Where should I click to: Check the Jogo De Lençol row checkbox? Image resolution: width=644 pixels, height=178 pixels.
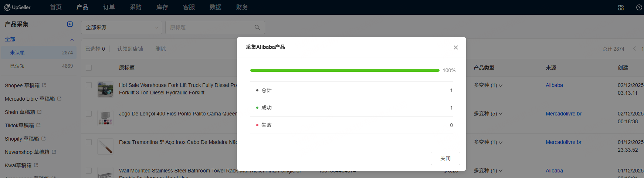click(x=89, y=114)
